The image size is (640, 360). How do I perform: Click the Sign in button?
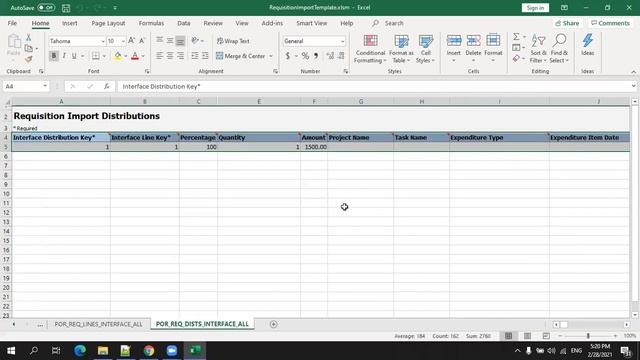(535, 8)
